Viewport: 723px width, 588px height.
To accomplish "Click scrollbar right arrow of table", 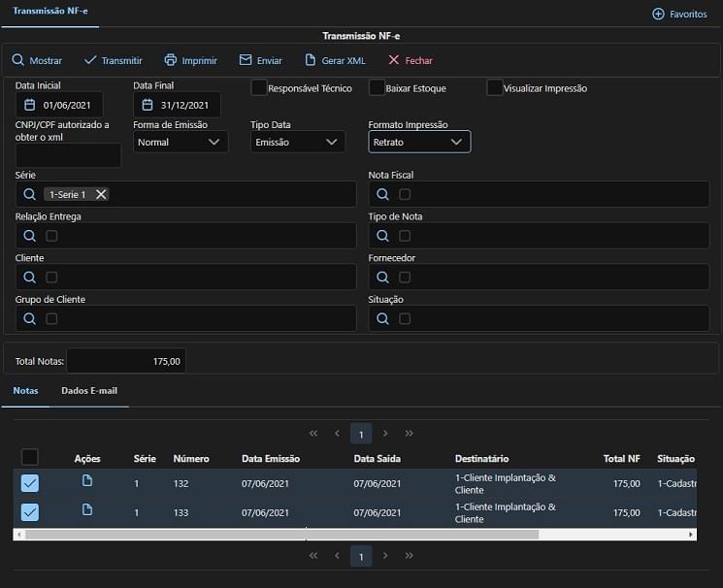I will point(690,535).
